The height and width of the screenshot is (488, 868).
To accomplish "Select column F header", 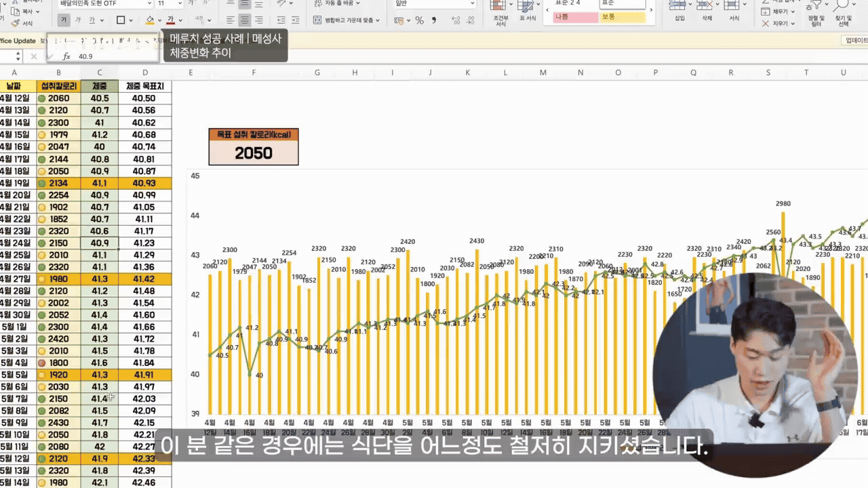I will point(254,73).
